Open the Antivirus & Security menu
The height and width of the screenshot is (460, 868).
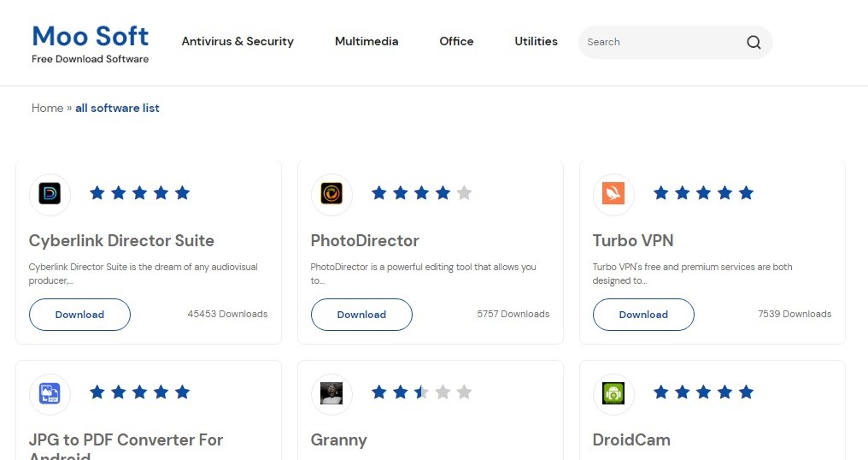click(x=238, y=42)
